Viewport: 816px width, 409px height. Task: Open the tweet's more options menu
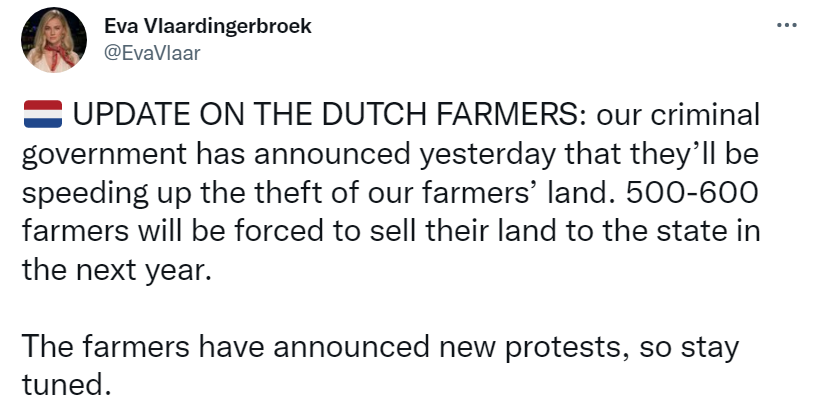pos(787,26)
